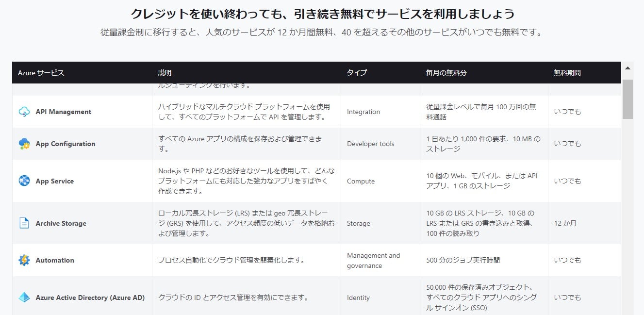
Task: Click the heading 'クレジットを使い終わっても、引き続き無料でサービスを利用しましょう'
Action: pos(323,14)
